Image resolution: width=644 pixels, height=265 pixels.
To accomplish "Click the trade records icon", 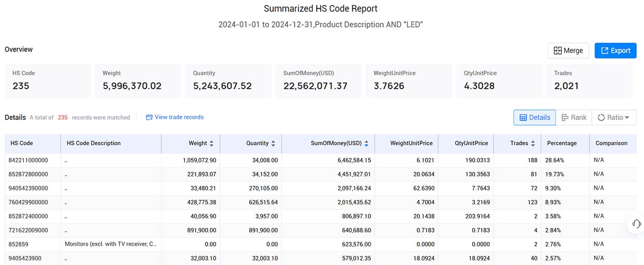I will point(149,118).
